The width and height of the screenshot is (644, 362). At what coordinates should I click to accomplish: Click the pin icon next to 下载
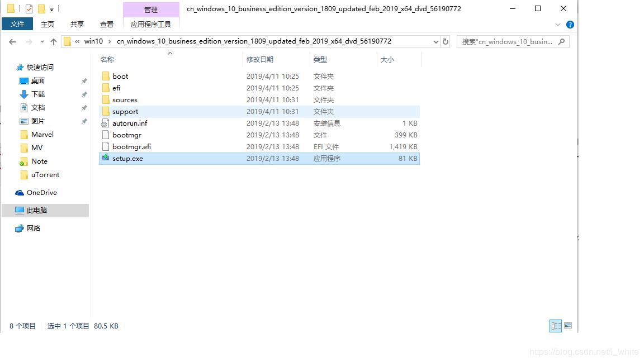click(84, 94)
